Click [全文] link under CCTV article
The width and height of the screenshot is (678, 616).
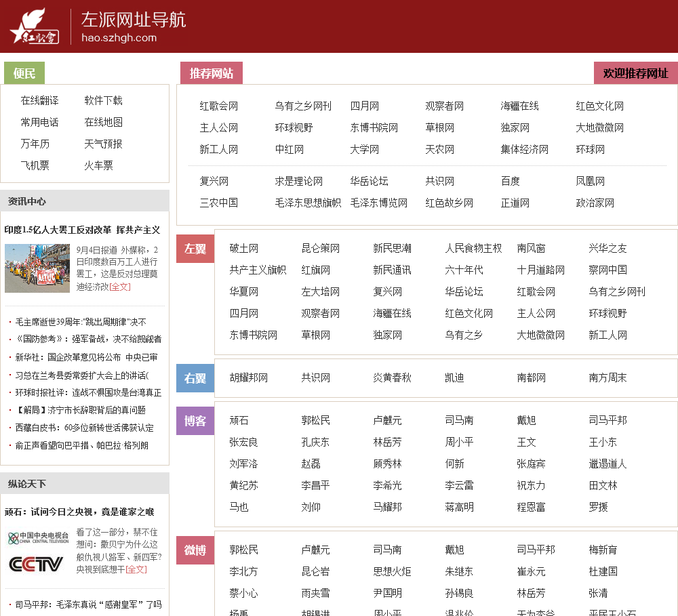click(136, 570)
